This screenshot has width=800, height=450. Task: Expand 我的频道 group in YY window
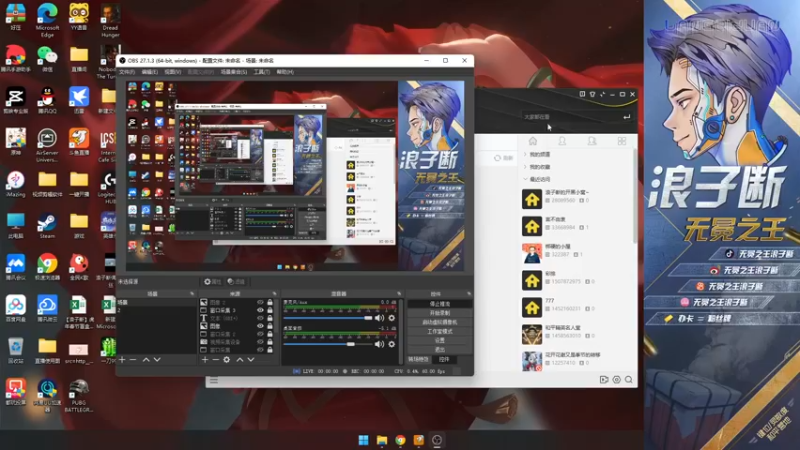point(526,154)
